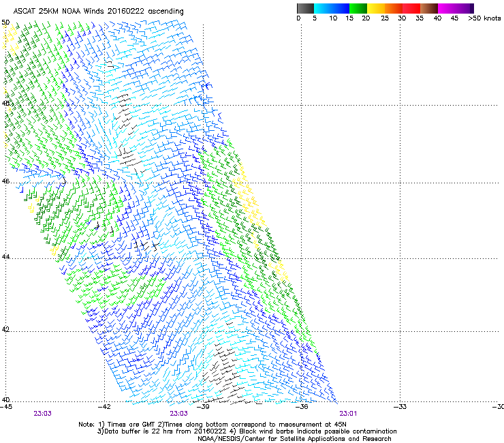Screen dimensions: 504x443
Task: Select the orange 25-30 knots legend segment
Action: (394, 8)
